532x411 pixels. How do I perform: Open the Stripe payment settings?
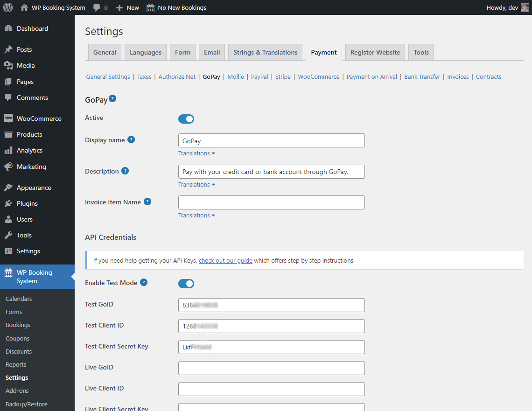[283, 77]
